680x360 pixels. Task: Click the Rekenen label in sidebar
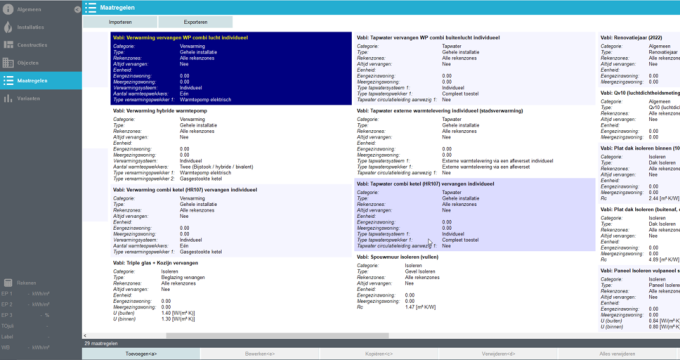point(26,283)
